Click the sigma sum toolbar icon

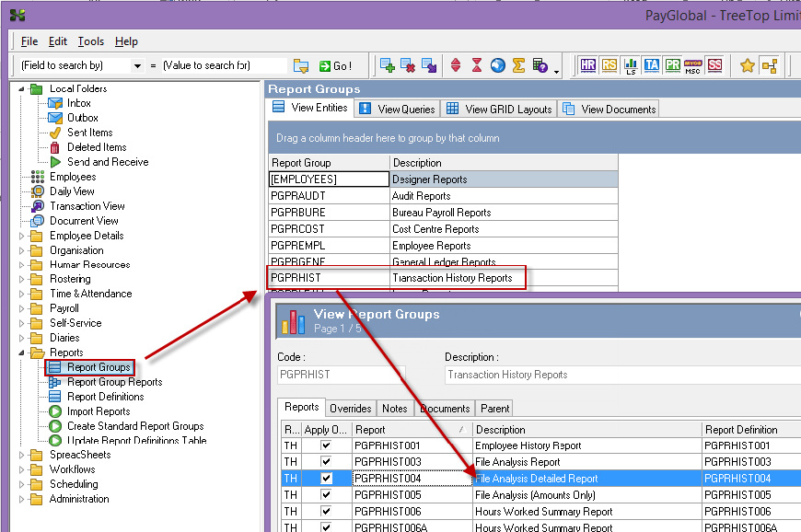pyautogui.click(x=518, y=65)
